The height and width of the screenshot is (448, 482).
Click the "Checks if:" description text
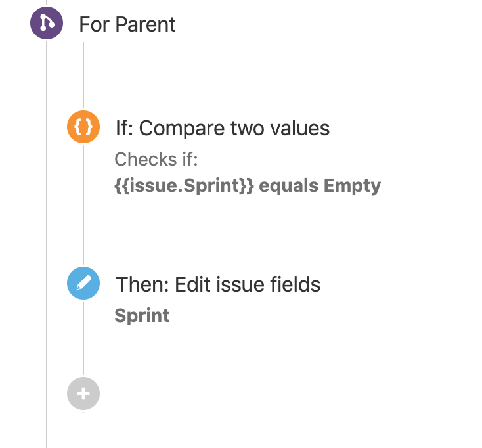(156, 159)
